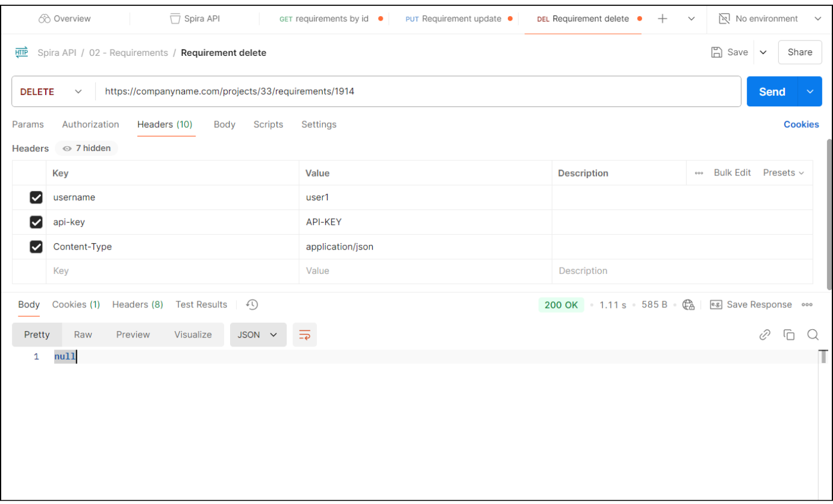Viewport: 833px width, 504px height.
Task: Open the Test Results tab
Action: pos(201,304)
